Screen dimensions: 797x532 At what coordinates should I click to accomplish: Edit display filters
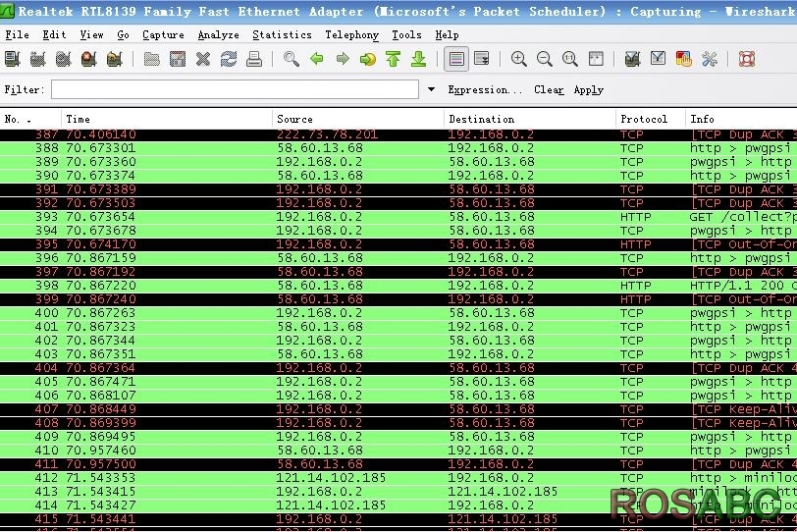pyautogui.click(x=659, y=59)
